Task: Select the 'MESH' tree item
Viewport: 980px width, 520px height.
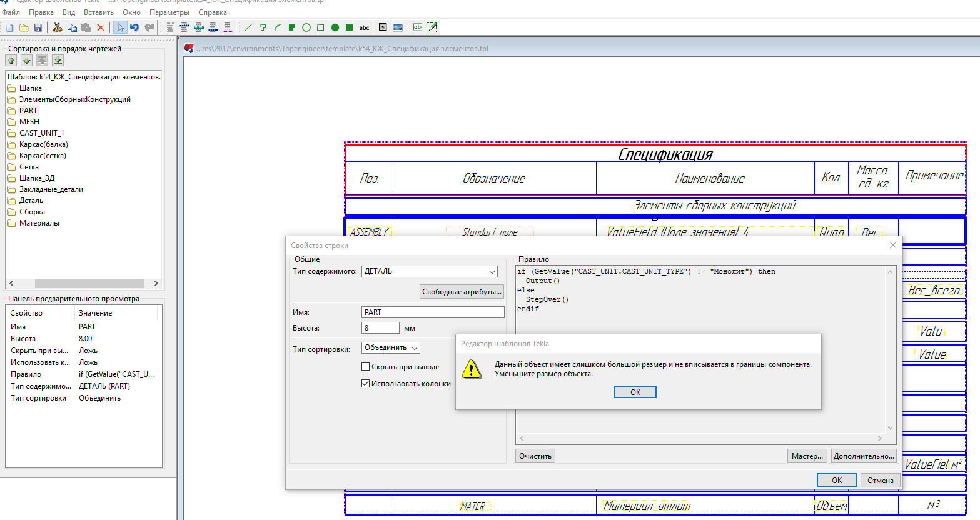Action: pyautogui.click(x=29, y=122)
